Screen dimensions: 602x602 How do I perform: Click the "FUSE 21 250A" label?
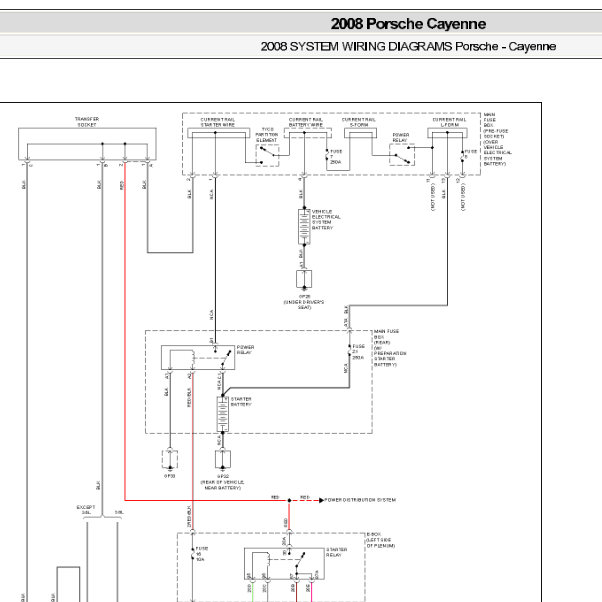coord(358,352)
